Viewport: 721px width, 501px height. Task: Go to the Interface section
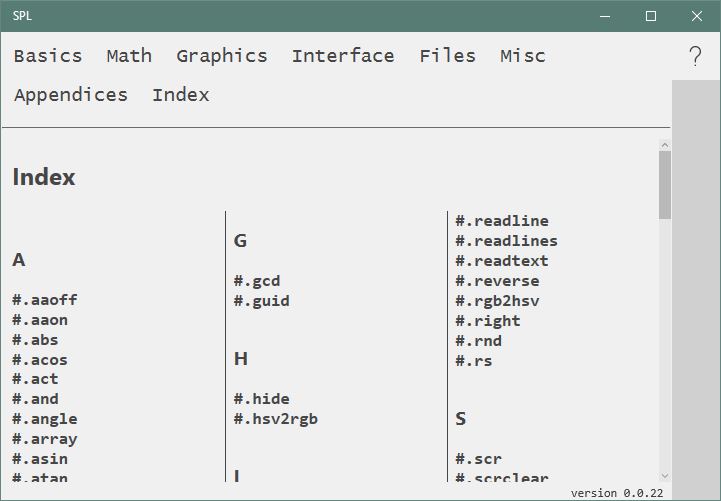point(343,56)
